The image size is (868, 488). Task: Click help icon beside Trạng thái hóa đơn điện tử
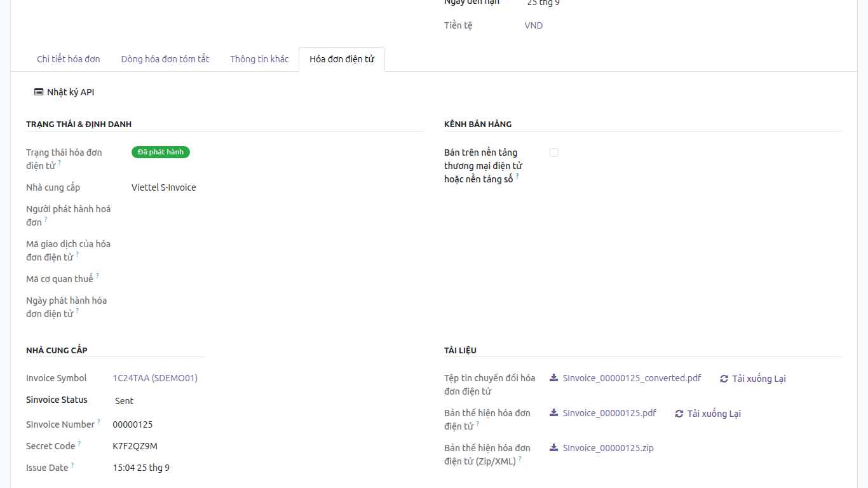[60, 163]
